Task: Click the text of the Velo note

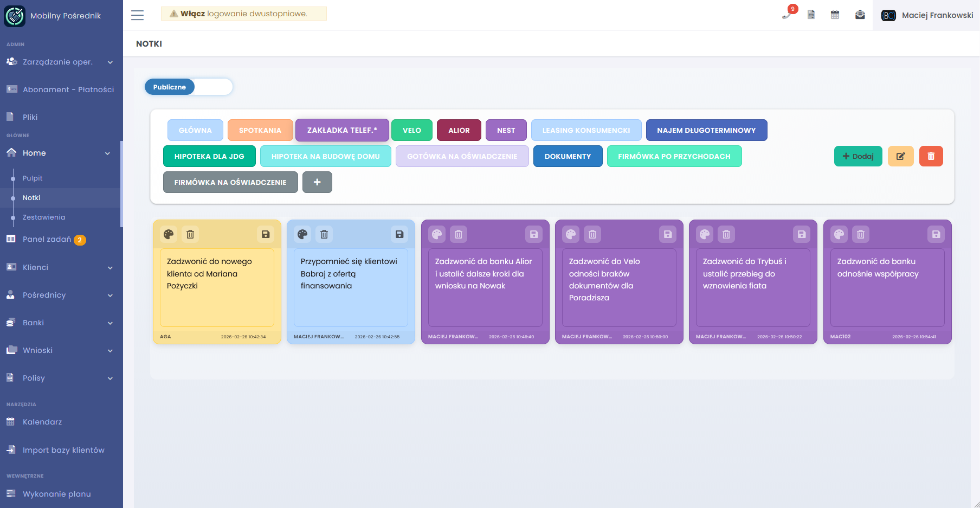Action: tap(604, 279)
